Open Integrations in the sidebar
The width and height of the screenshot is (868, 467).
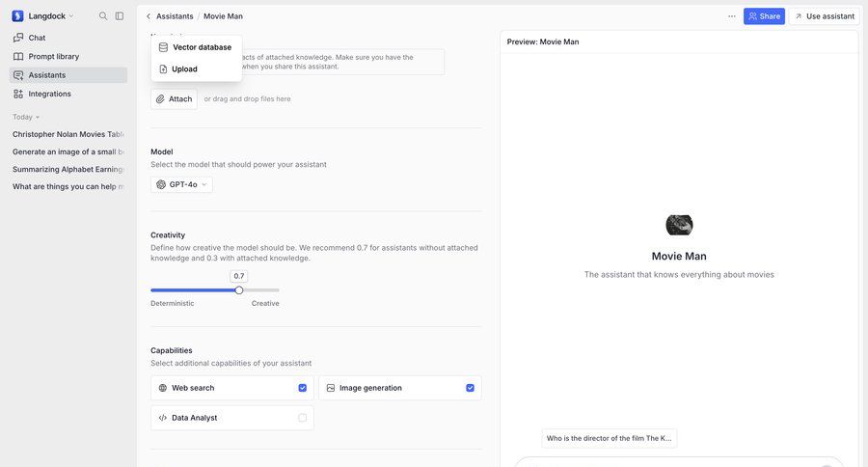tap(49, 94)
